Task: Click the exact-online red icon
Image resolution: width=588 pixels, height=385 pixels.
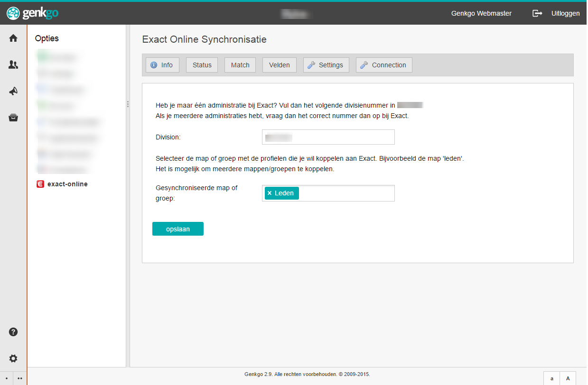Action: pos(40,184)
